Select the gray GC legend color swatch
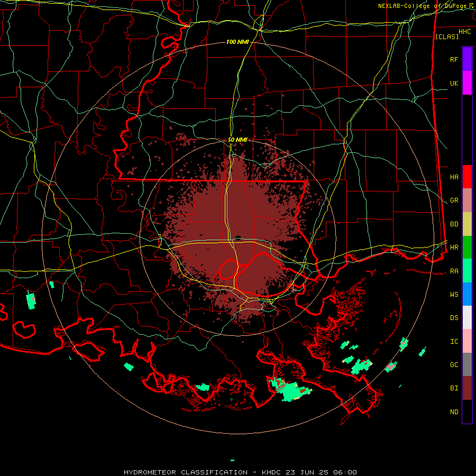 pos(467,364)
